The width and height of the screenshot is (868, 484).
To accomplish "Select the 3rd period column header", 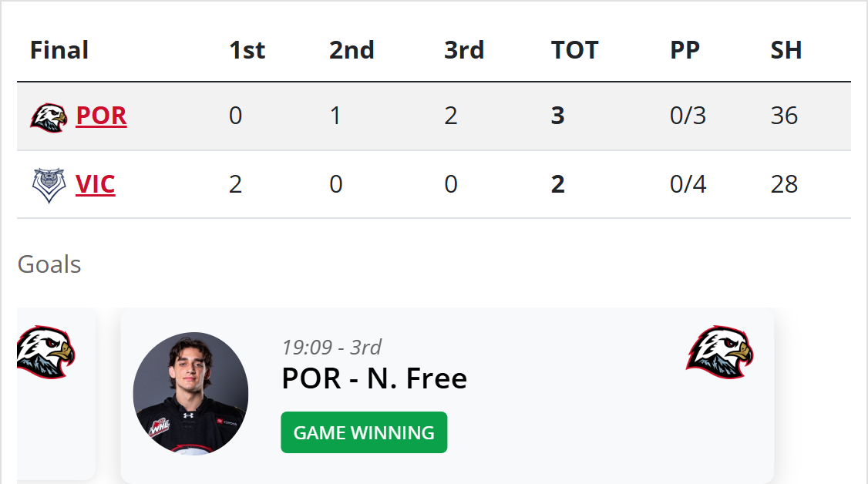I will pyautogui.click(x=464, y=50).
